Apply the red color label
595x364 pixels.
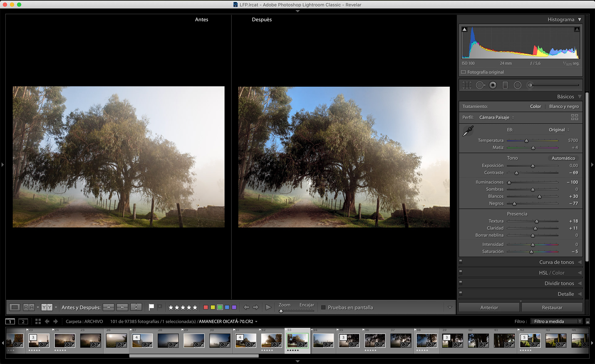click(x=205, y=307)
